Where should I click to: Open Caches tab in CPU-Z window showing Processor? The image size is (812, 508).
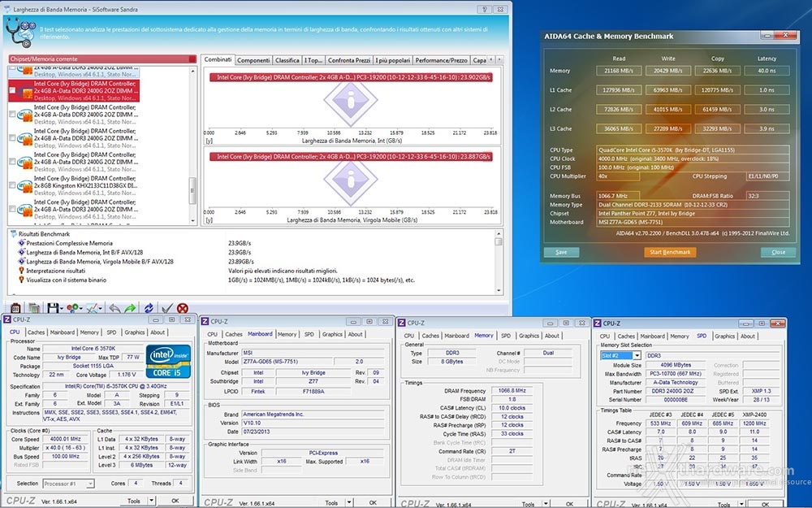coord(36,332)
